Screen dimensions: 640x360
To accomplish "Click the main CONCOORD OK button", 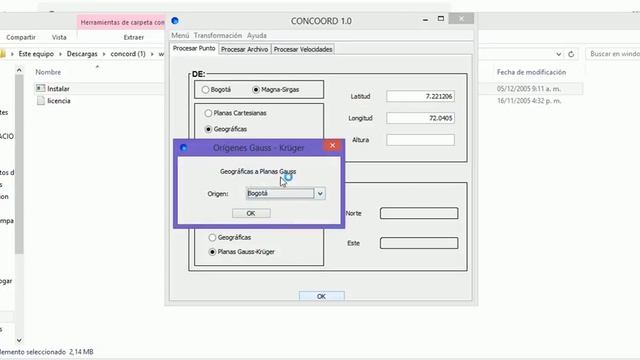I will [x=321, y=296].
